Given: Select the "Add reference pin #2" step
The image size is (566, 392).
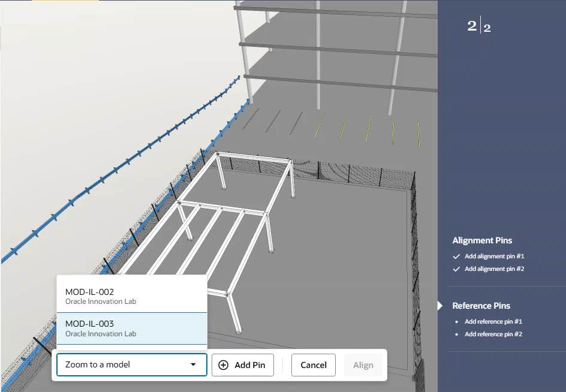Looking at the screenshot, I should (493, 334).
